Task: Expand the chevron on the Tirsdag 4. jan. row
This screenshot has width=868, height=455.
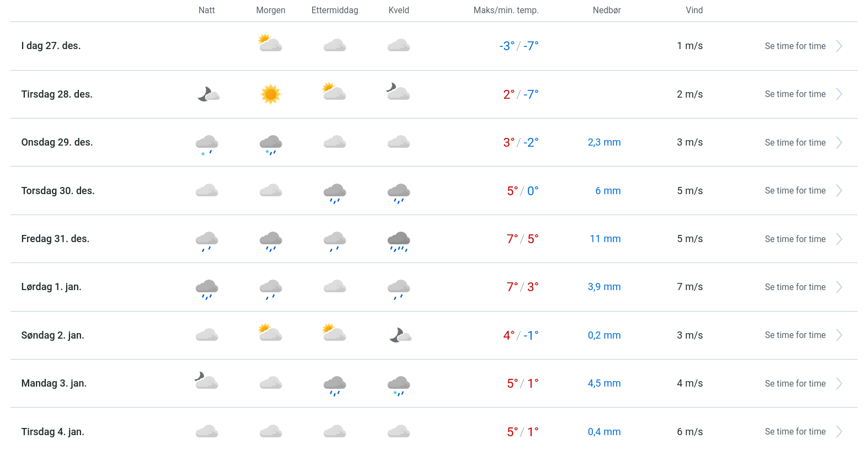Action: [x=839, y=432]
